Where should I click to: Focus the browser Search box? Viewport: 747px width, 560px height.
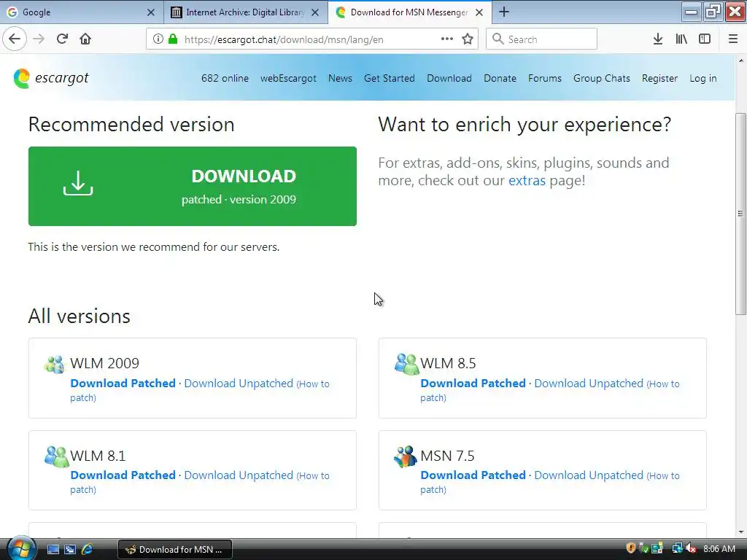tap(541, 39)
